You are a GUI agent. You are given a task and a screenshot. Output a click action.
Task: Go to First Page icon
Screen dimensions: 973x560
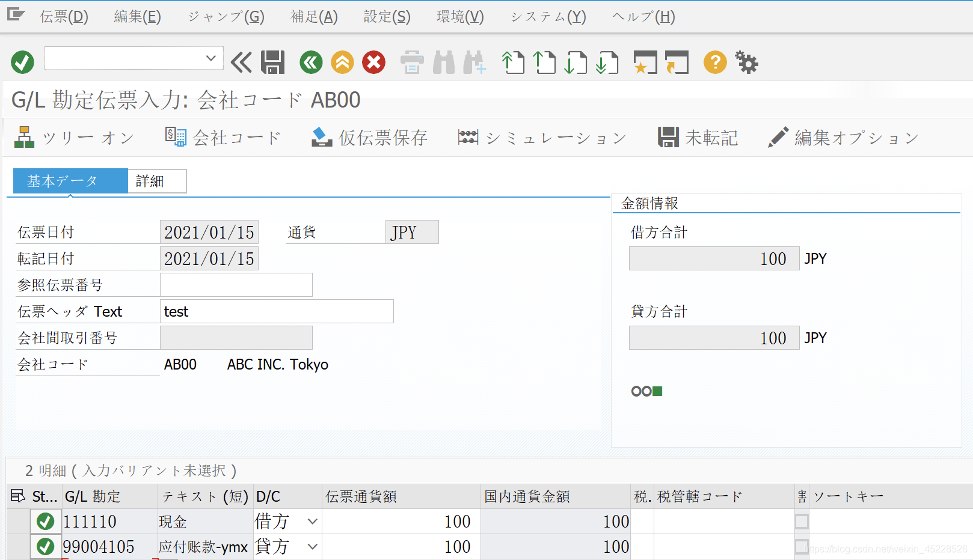(513, 62)
